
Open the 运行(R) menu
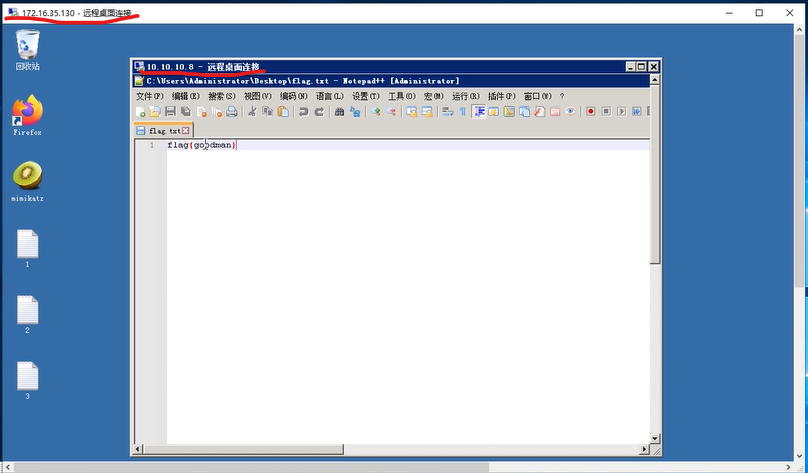466,96
